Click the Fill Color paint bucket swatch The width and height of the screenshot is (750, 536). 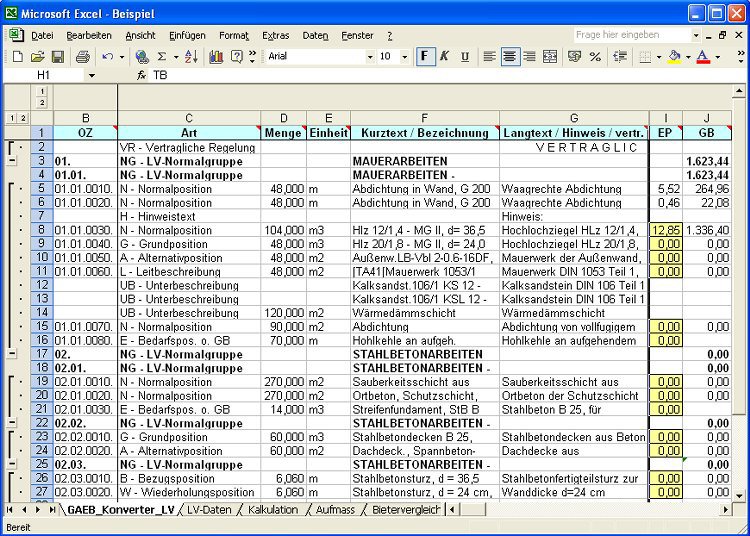tap(674, 57)
